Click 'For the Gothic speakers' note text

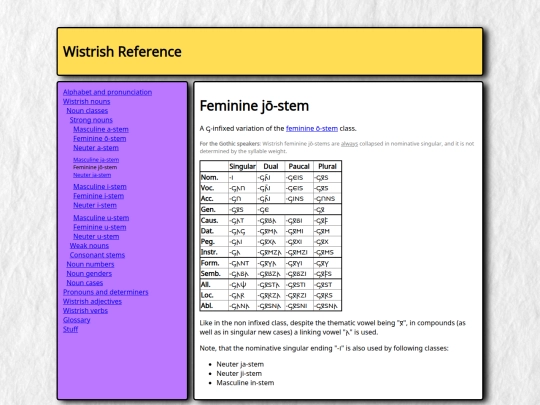230,144
